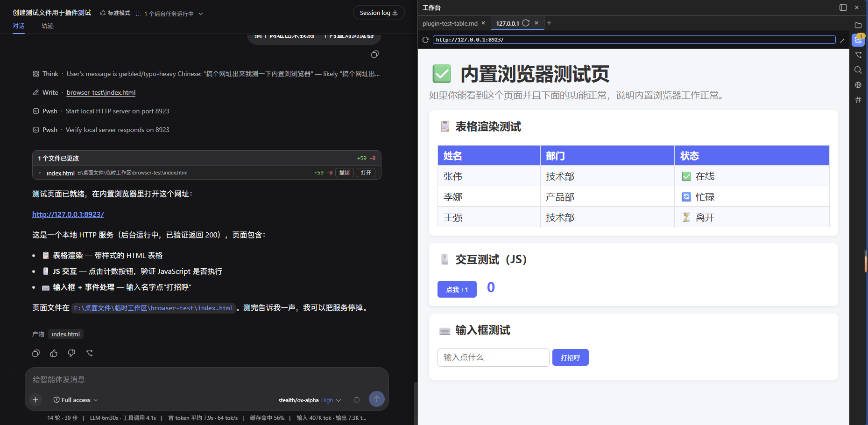868x425 pixels.
Task: Refresh the page left of URL bar
Action: [x=426, y=40]
